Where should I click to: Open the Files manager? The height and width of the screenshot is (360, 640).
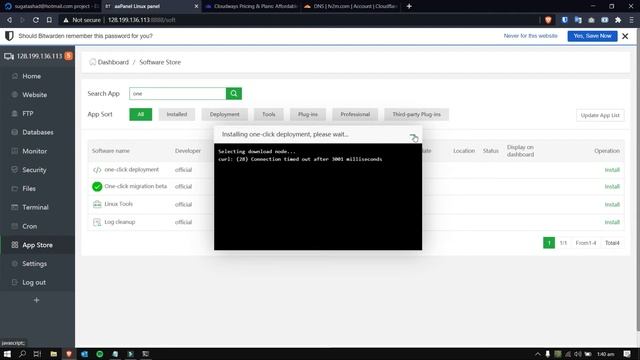point(29,189)
